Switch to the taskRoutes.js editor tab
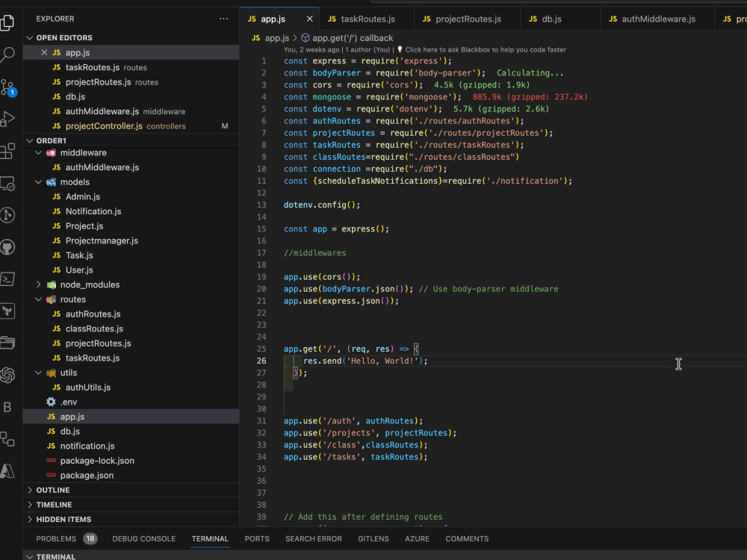Screen dimensions: 747x560 coord(367,19)
